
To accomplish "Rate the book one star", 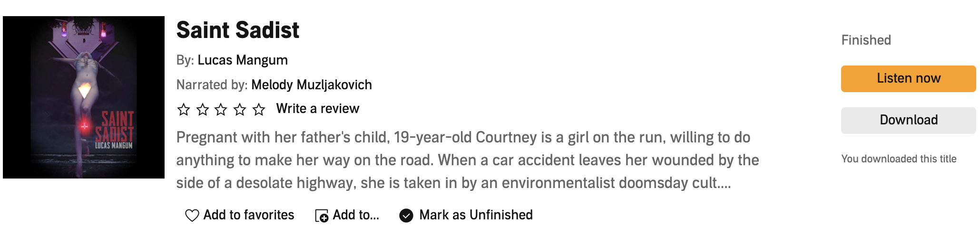I will pos(184,110).
